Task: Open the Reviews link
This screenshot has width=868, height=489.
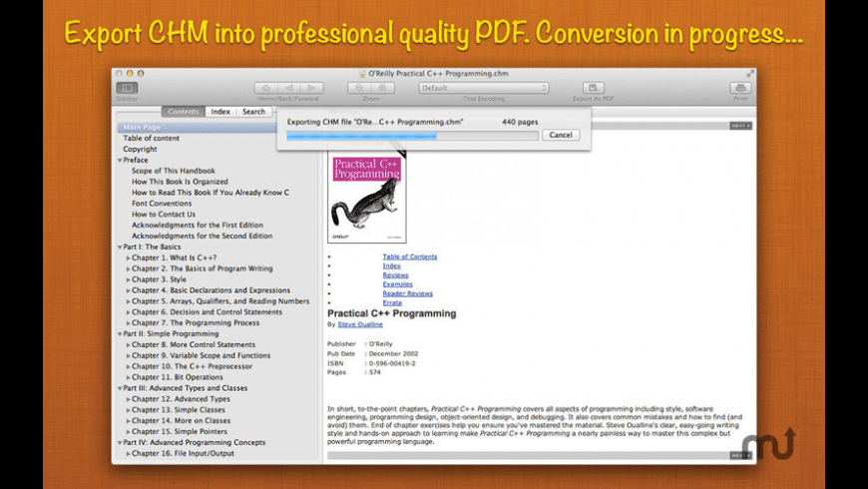Action: tap(395, 275)
